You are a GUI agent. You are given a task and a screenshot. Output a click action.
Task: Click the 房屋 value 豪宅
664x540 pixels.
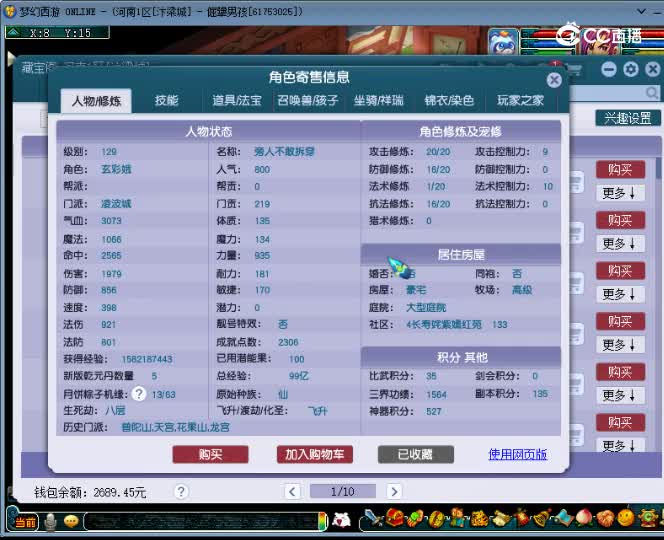(416, 290)
